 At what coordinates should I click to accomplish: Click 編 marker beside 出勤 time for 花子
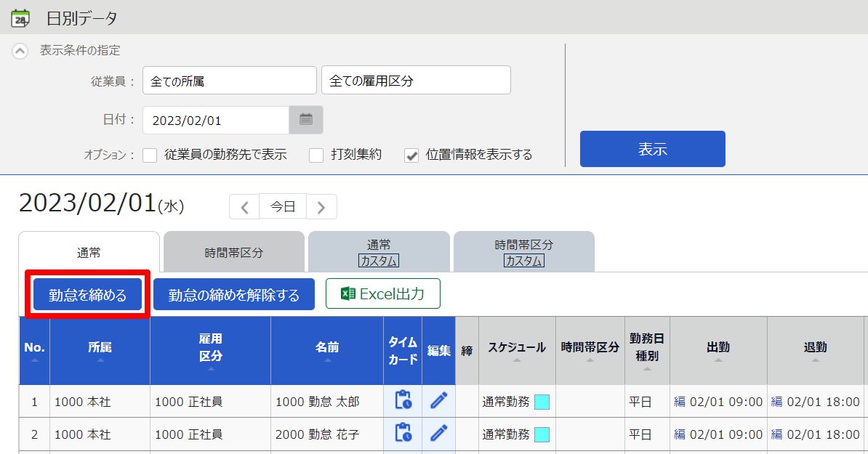680,434
